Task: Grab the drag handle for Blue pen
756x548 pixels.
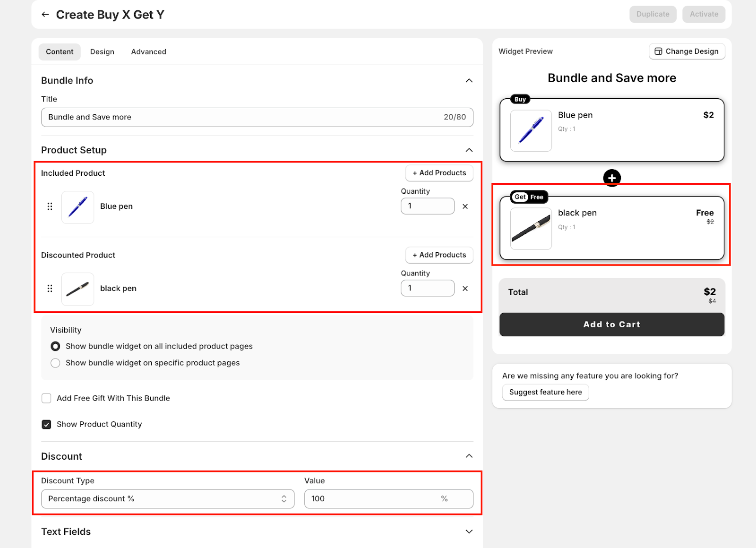Action: coord(50,206)
